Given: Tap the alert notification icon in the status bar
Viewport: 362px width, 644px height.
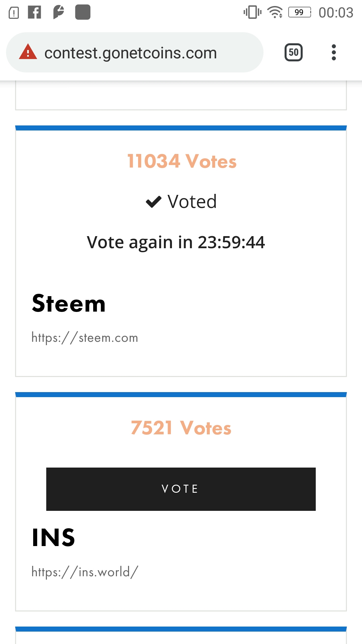Looking at the screenshot, I should coord(13,13).
